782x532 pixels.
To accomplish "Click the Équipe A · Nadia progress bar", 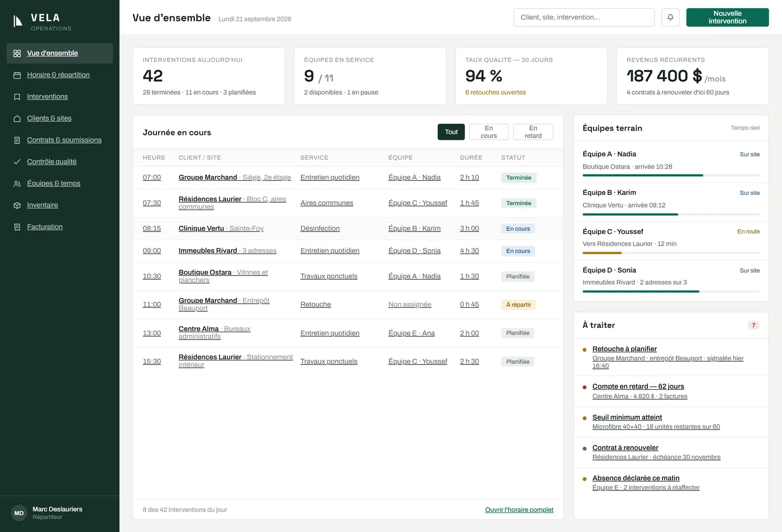I will [x=671, y=175].
